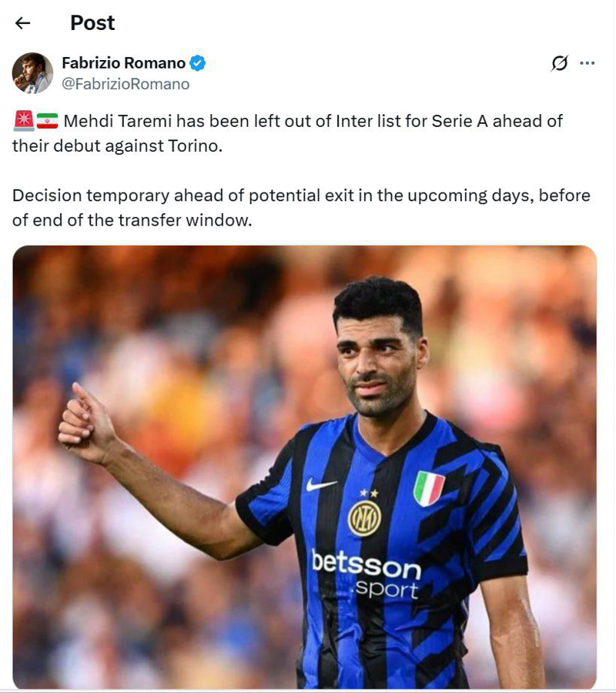616x693 pixels.
Task: Click the red siren emoji
Action: pyautogui.click(x=24, y=121)
